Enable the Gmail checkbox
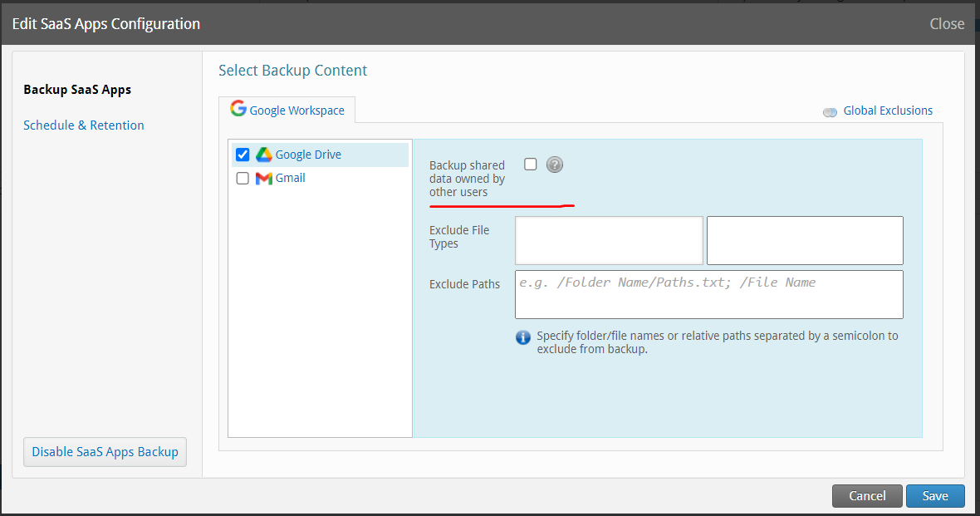 click(x=243, y=178)
